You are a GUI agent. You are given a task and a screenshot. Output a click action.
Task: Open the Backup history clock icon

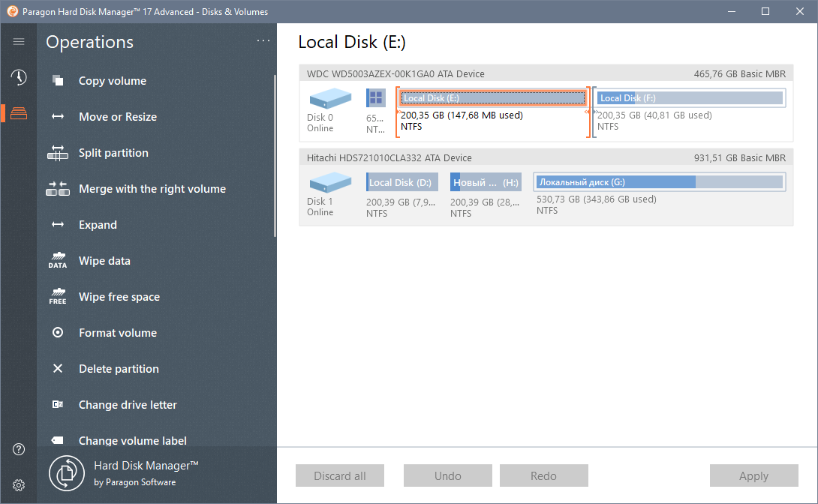19,77
